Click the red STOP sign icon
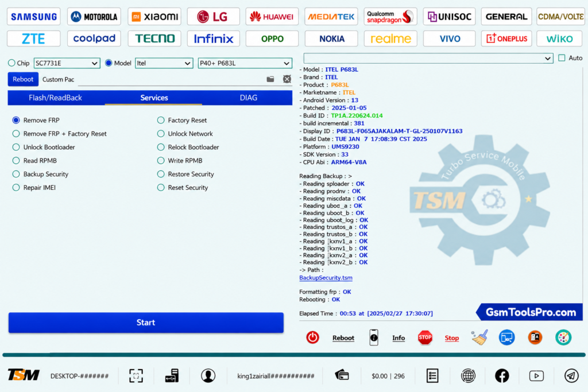Screen dimensions: 588x392 point(425,337)
